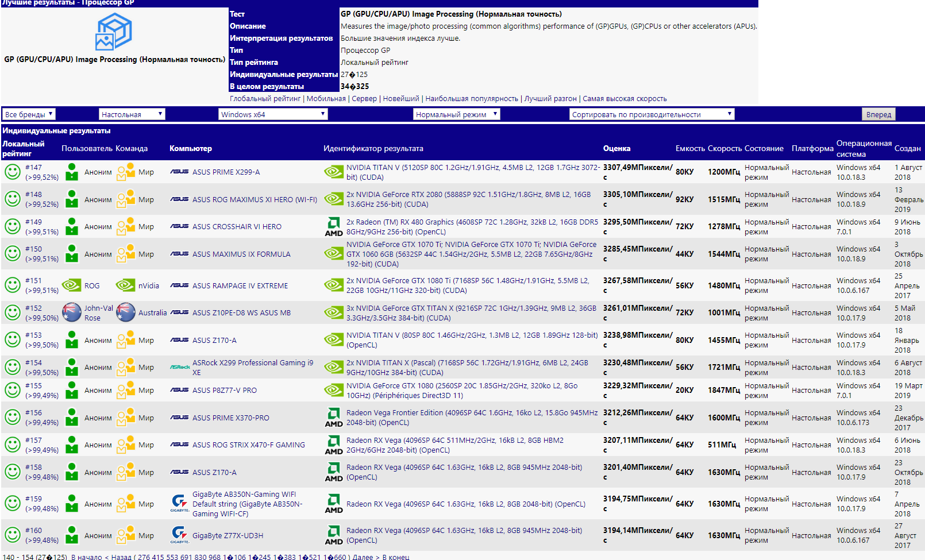Click the anonymous user icon in row #155
Image resolution: width=925 pixels, height=560 pixels.
[71, 390]
